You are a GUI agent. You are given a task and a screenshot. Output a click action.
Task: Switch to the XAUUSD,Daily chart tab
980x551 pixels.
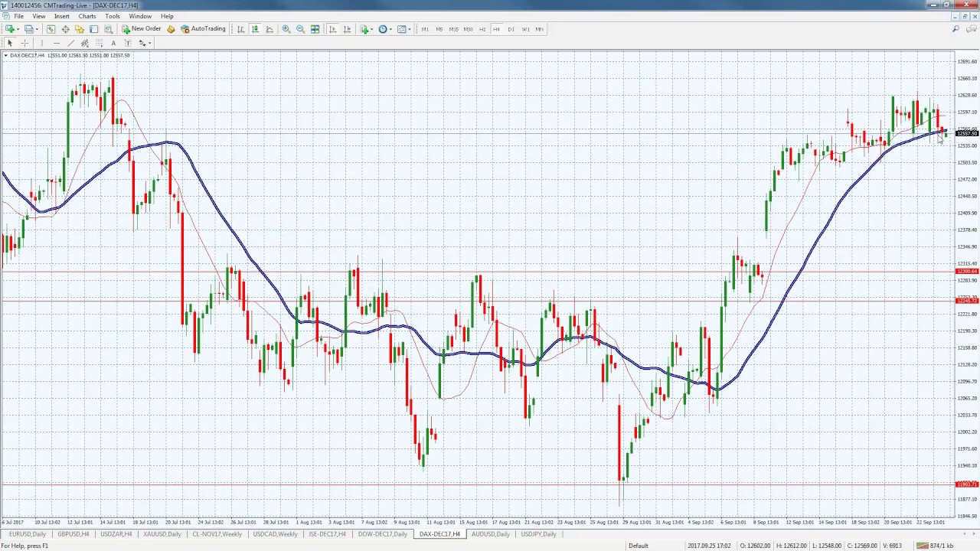(162, 534)
